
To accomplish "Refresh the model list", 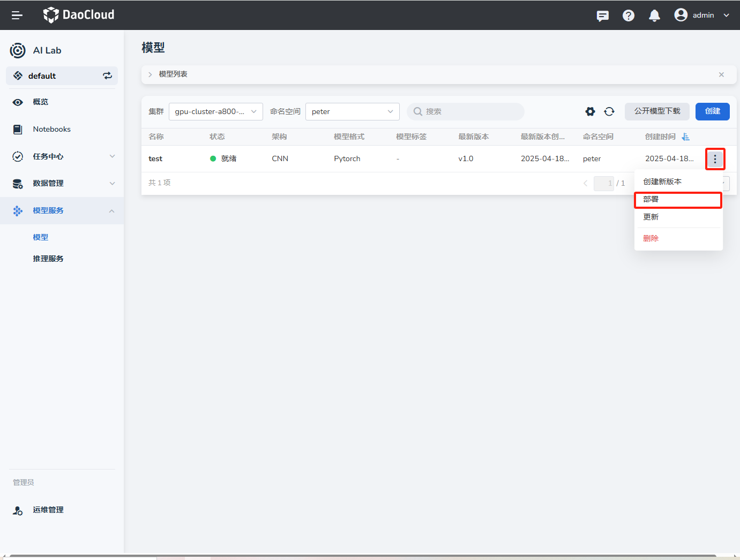I will pos(609,111).
